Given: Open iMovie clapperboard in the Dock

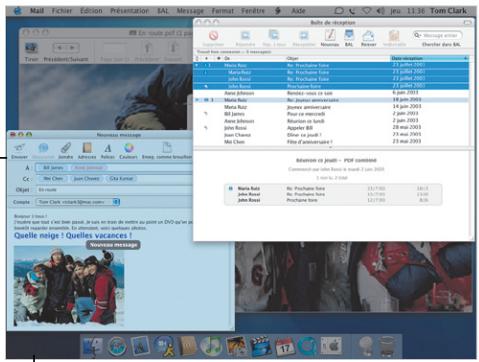Looking at the screenshot, I should coord(261,346).
